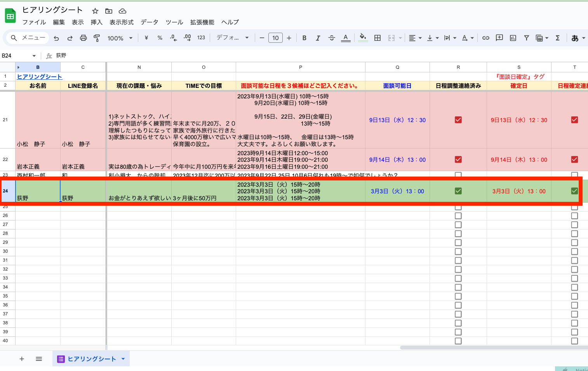Viewport: 588px width, 371px height.
Task: Apply percent format to selection
Action: coord(160,38)
